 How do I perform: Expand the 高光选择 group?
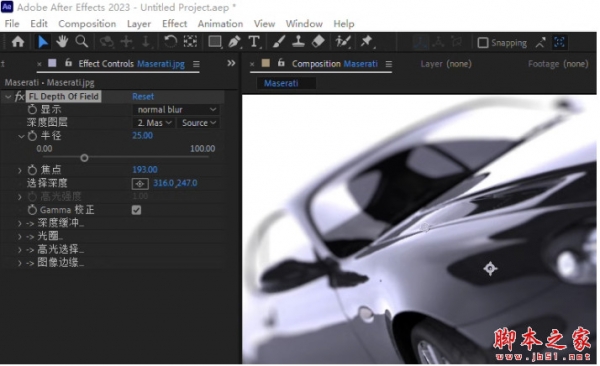(x=20, y=250)
